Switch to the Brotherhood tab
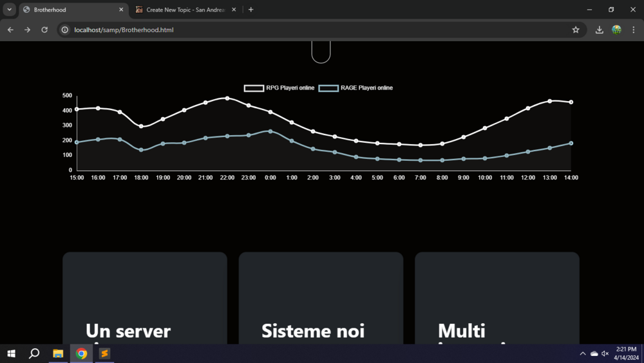Screen dimensions: 644x363 pyautogui.click(x=74, y=10)
